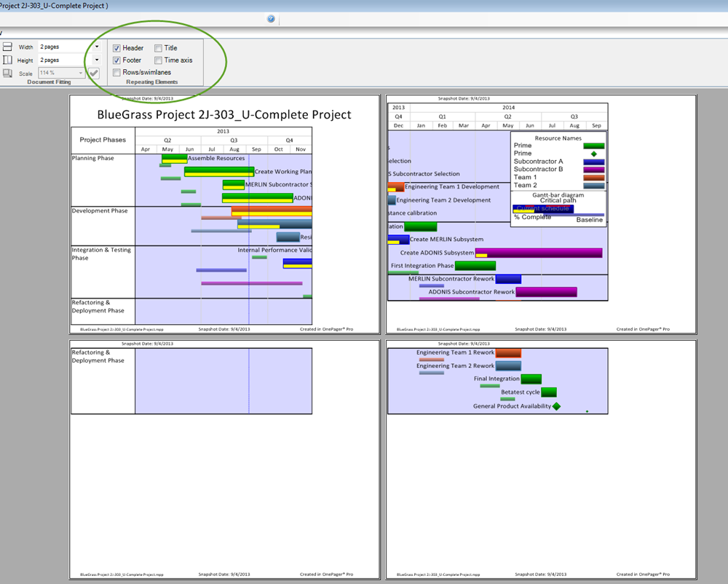Click the Team 1 orange legend swatch
This screenshot has width=728, height=584.
[594, 178]
